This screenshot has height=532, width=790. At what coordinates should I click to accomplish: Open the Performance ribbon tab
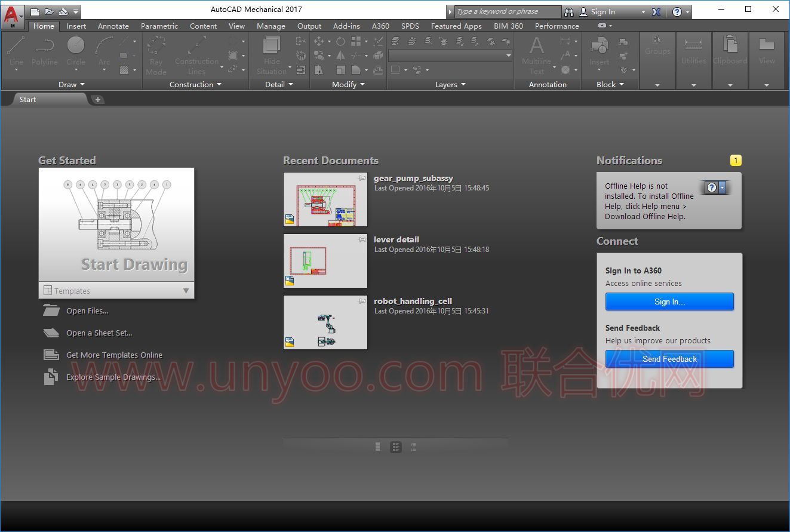click(x=557, y=26)
